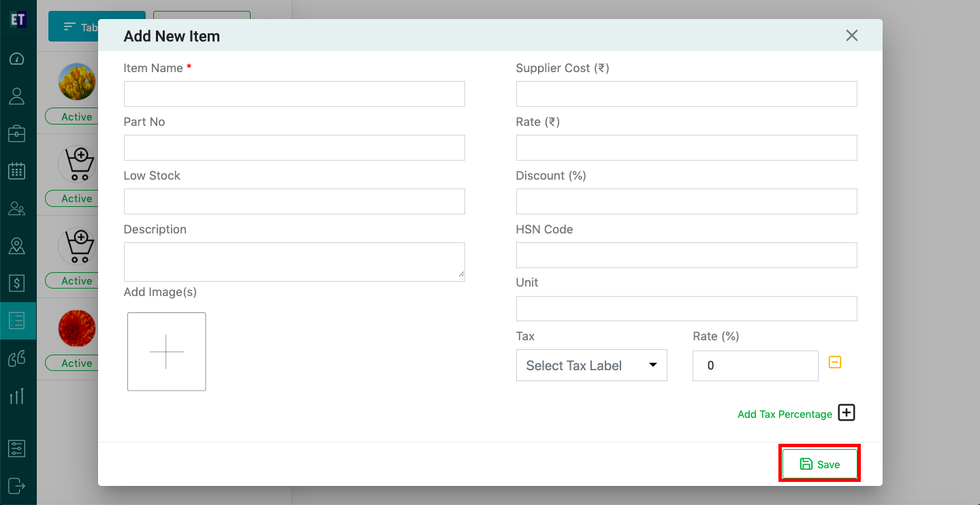Open the team members icon in sidebar
Image resolution: width=980 pixels, height=505 pixels.
click(x=17, y=208)
